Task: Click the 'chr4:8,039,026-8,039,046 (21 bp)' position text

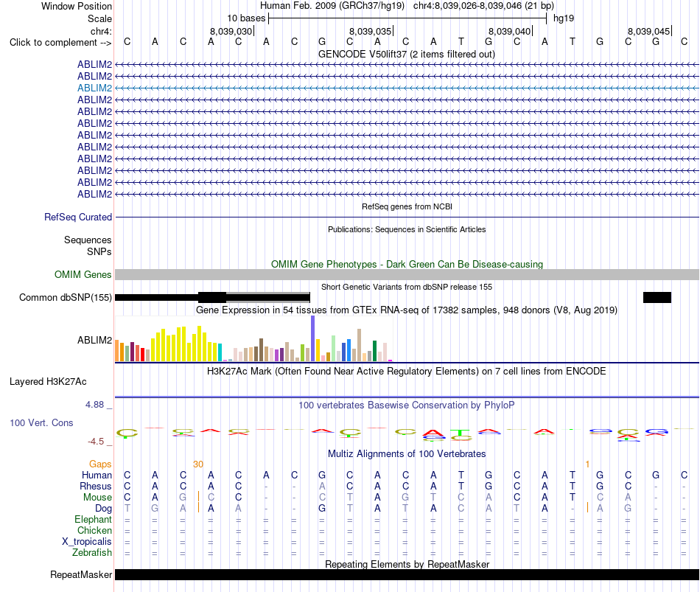Action: tap(483, 6)
